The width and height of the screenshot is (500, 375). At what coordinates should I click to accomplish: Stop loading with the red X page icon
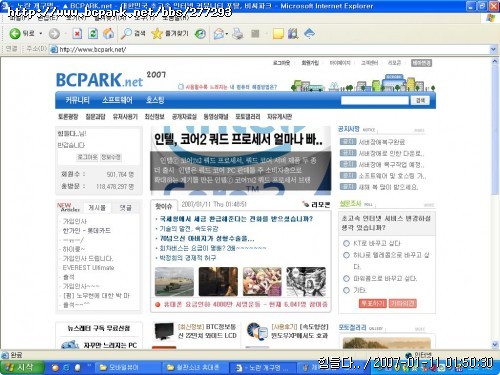[x=77, y=33]
